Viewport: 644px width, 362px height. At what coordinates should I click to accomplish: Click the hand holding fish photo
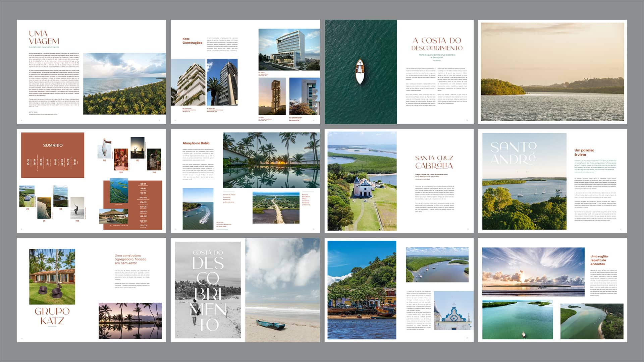(104, 147)
